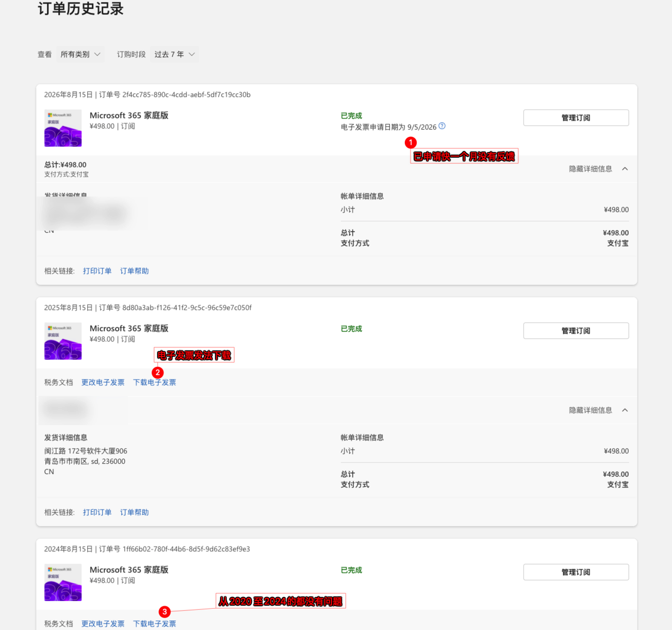Click address line 青岛市市南区, sd, 236000
This screenshot has height=630, width=672.
[x=85, y=461]
